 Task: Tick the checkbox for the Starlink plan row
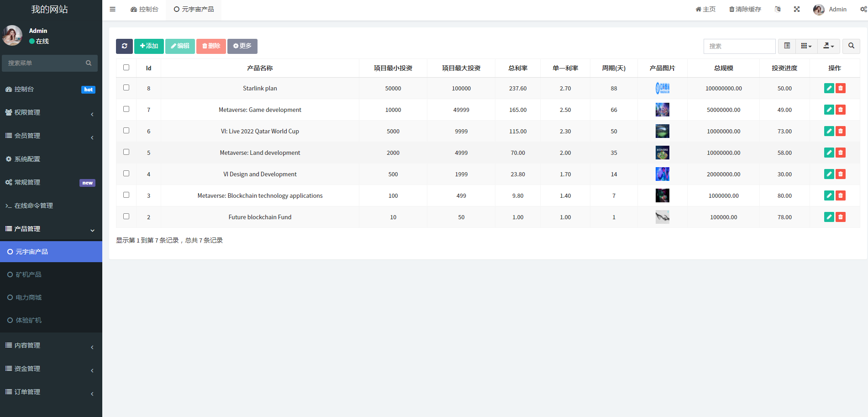(126, 88)
